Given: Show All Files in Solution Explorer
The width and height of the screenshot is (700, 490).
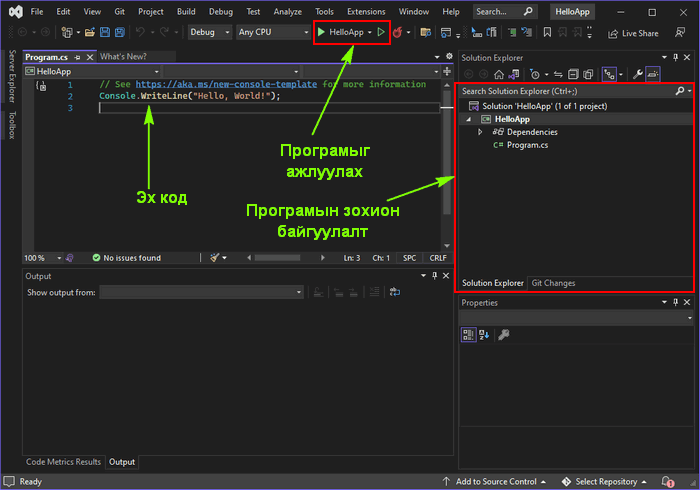Looking at the screenshot, I should (588, 74).
